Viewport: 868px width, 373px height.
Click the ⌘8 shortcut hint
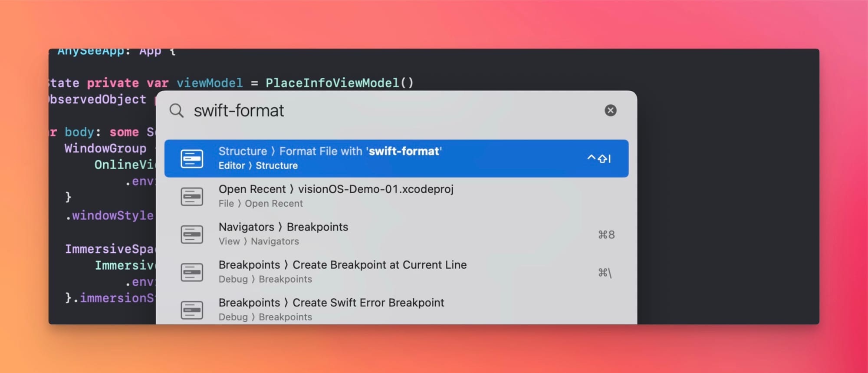pyautogui.click(x=606, y=235)
